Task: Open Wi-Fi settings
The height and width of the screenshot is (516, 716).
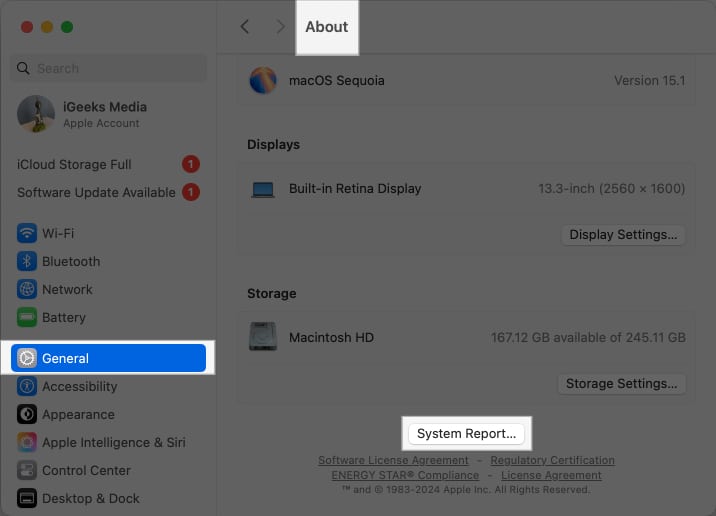Action: 108,233
